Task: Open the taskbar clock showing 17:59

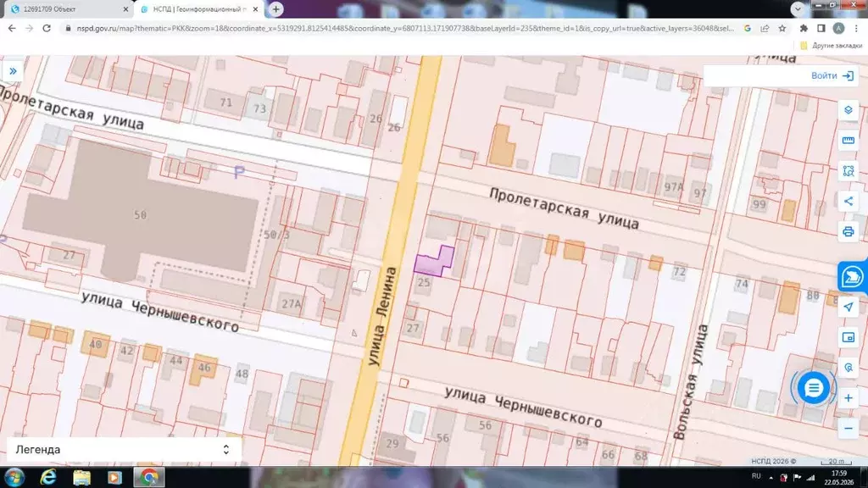Action: point(839,478)
